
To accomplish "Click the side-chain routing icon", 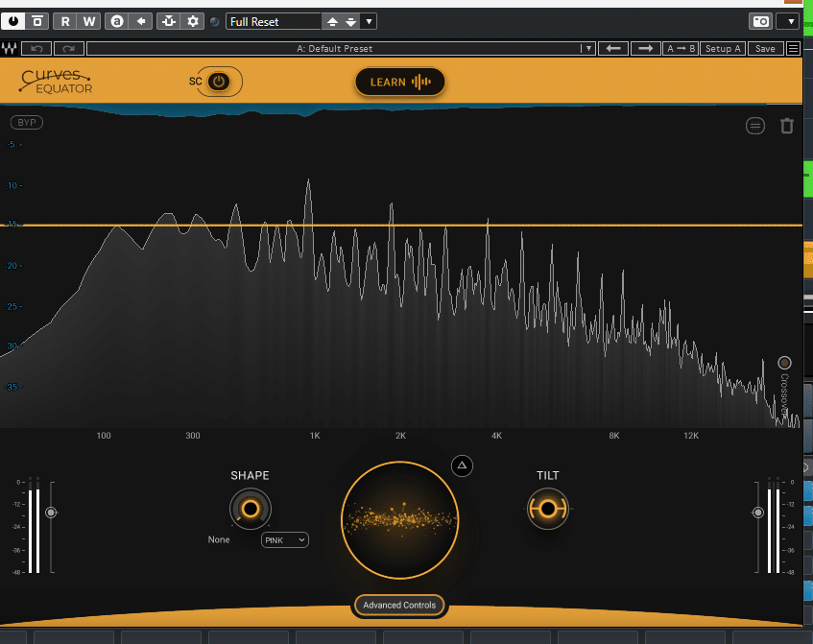I will point(169,21).
